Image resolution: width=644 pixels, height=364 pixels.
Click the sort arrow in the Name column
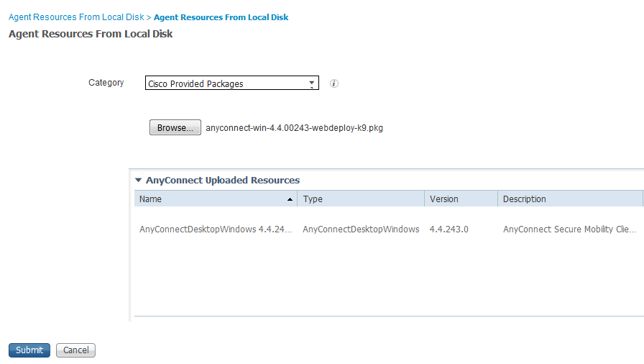coord(290,199)
